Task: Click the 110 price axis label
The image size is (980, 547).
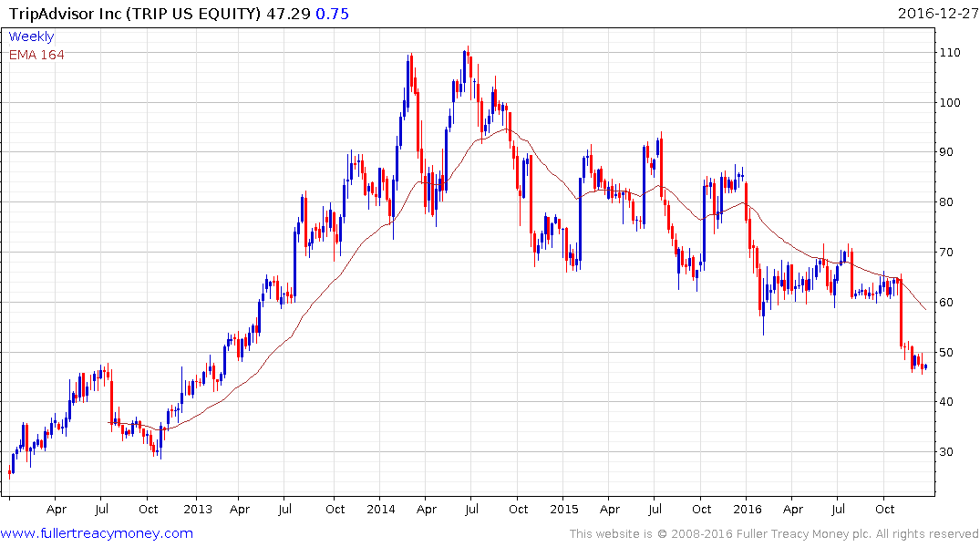Action: (950, 53)
